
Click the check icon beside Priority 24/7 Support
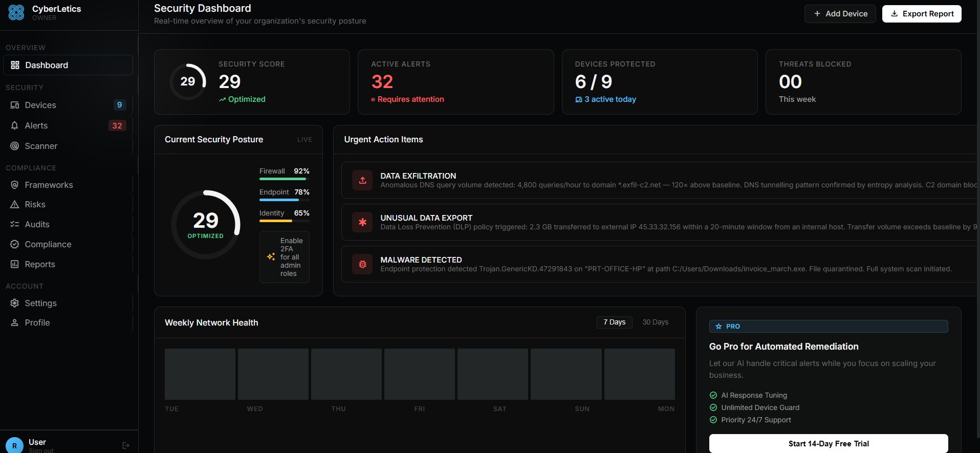[713, 420]
